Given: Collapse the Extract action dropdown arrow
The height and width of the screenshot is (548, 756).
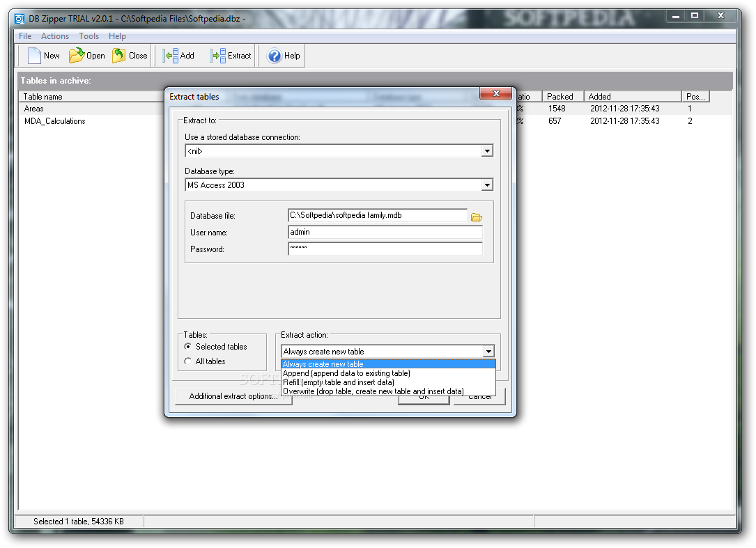Looking at the screenshot, I should [x=488, y=352].
